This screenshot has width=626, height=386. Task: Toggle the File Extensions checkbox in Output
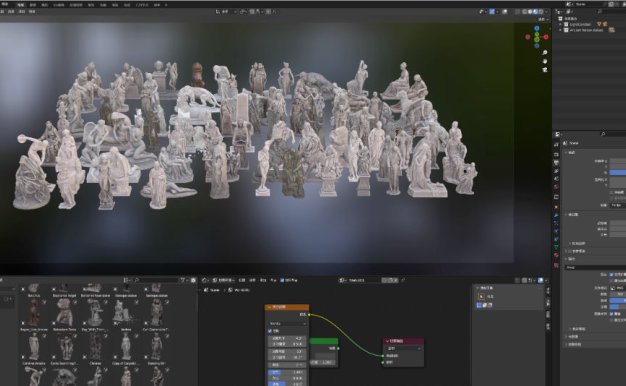pyautogui.click(x=611, y=274)
